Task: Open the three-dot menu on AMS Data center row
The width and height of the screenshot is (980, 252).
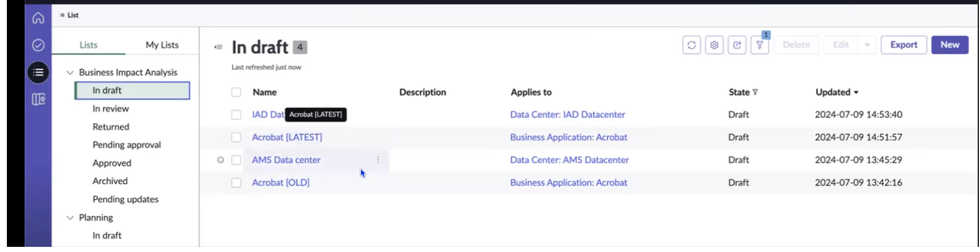Action: pos(378,160)
